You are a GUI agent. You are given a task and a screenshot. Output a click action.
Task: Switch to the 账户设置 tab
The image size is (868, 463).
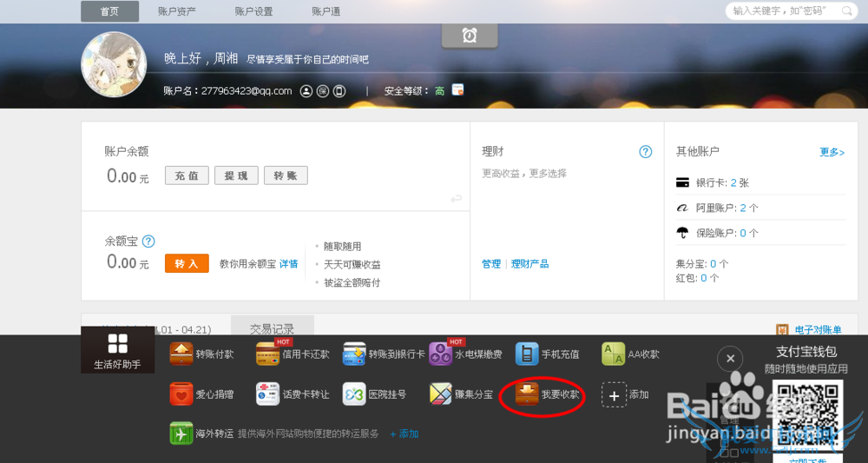253,11
